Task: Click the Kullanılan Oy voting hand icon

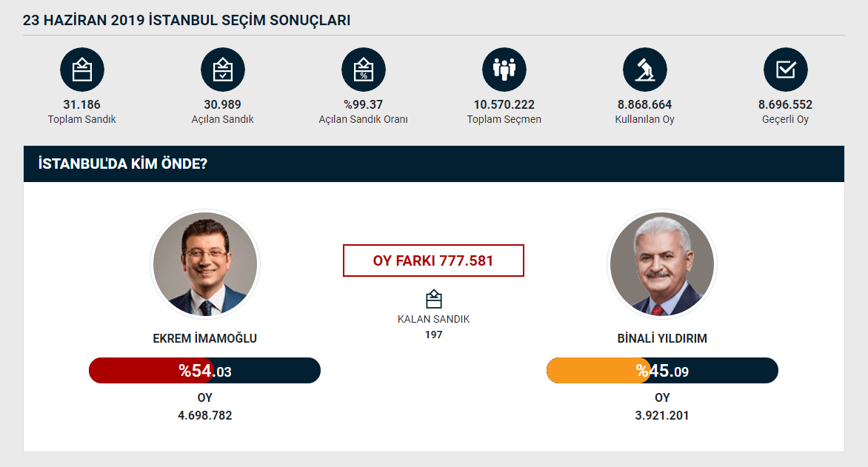Action: pyautogui.click(x=644, y=70)
